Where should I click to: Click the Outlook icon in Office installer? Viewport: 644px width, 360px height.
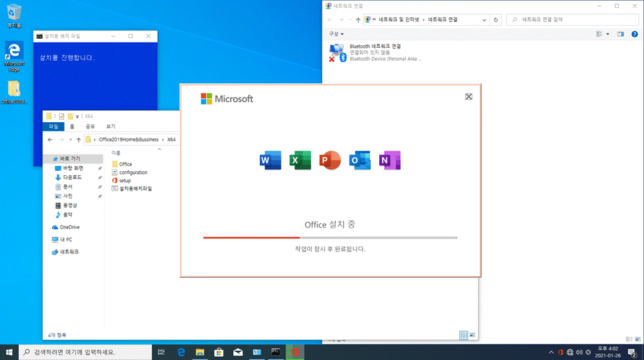[360, 160]
